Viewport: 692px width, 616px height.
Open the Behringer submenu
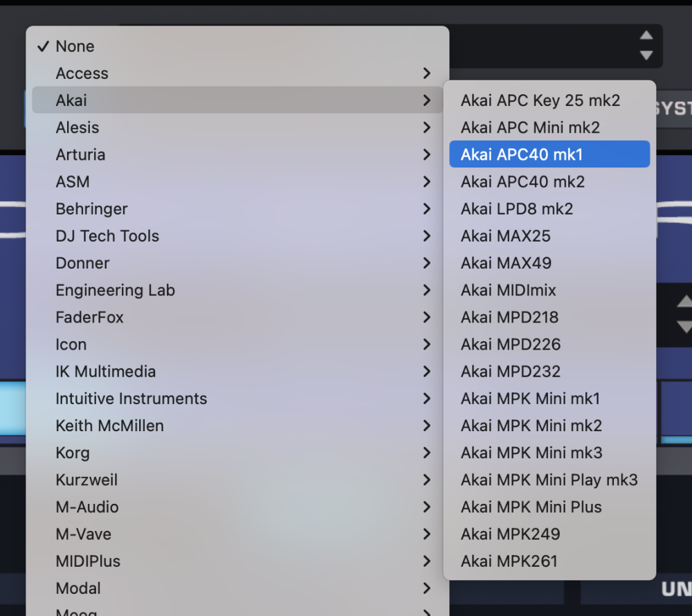pos(92,208)
